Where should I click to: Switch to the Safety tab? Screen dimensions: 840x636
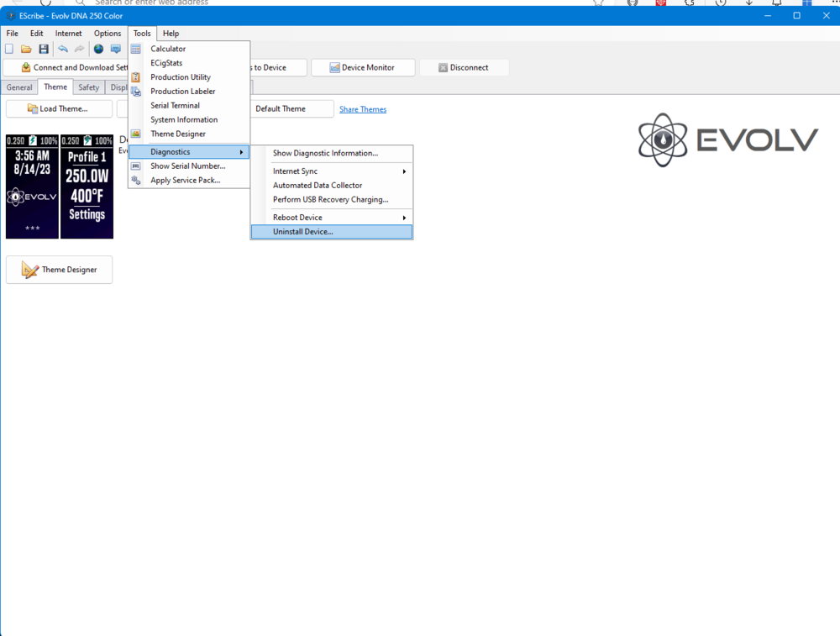pyautogui.click(x=88, y=87)
